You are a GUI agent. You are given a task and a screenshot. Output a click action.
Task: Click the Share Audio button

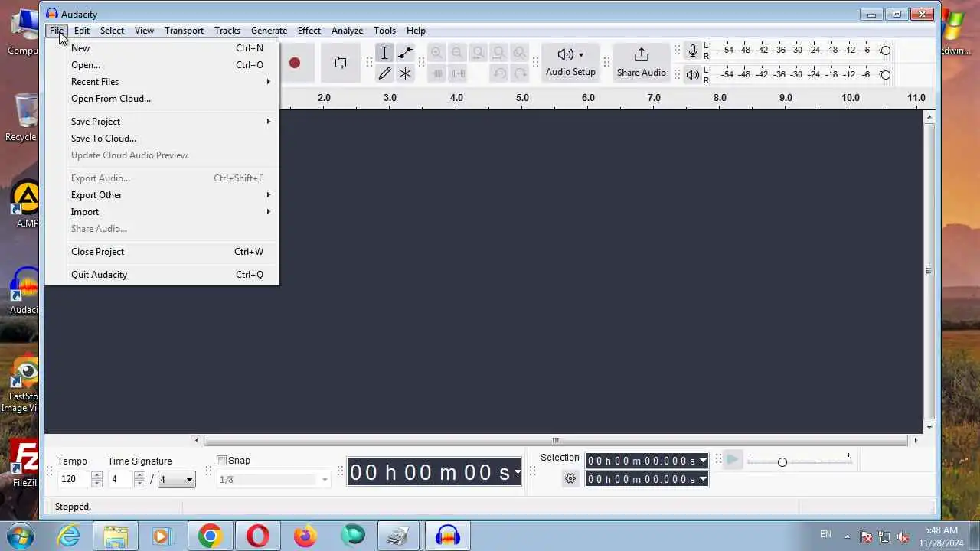click(x=641, y=63)
